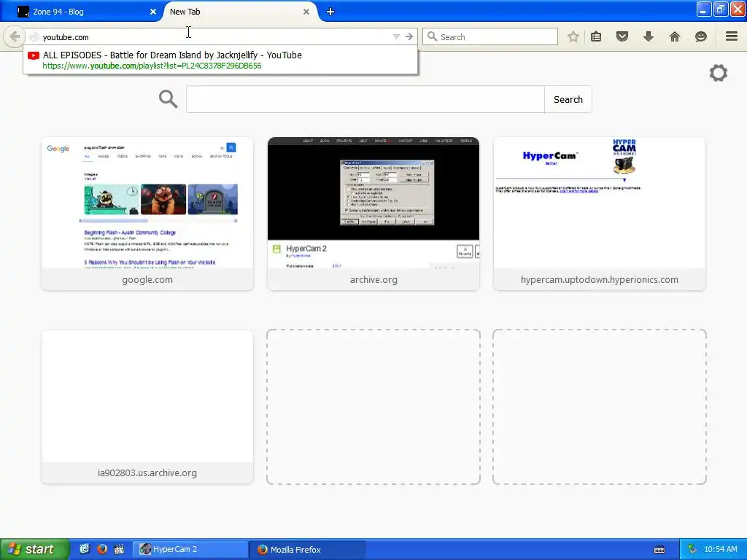This screenshot has height=560, width=747.
Task: Launch Firefox from quick launch icon
Action: pos(102,549)
